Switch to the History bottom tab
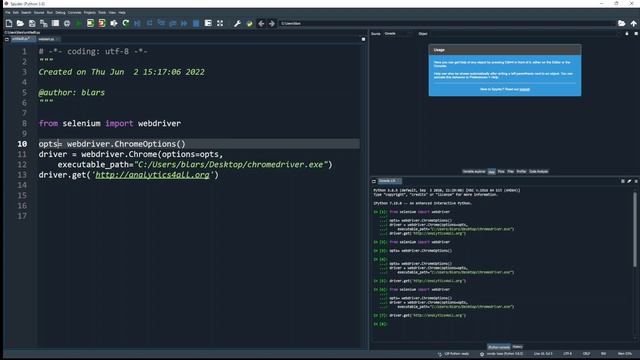This screenshot has height=360, width=640. point(517,347)
